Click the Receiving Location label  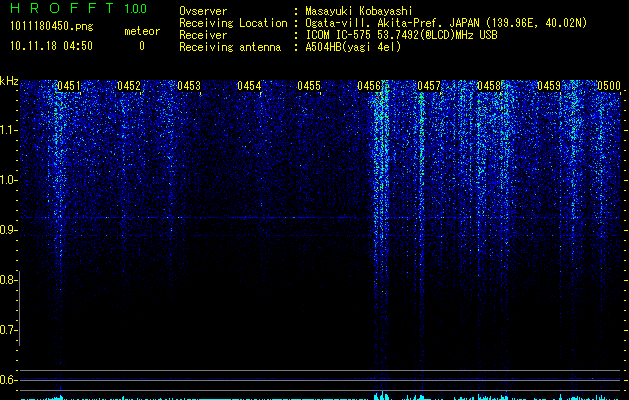pyautogui.click(x=233, y=23)
